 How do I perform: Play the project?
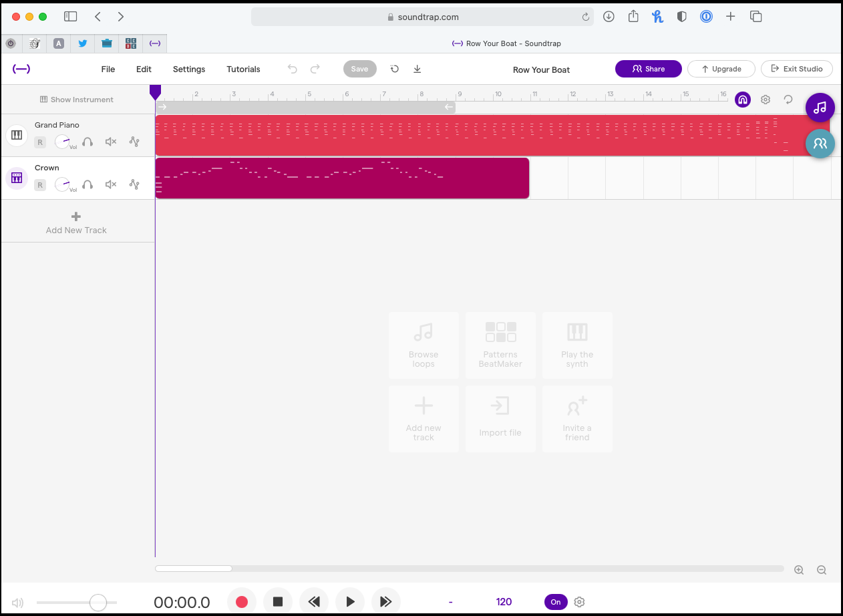(x=350, y=602)
